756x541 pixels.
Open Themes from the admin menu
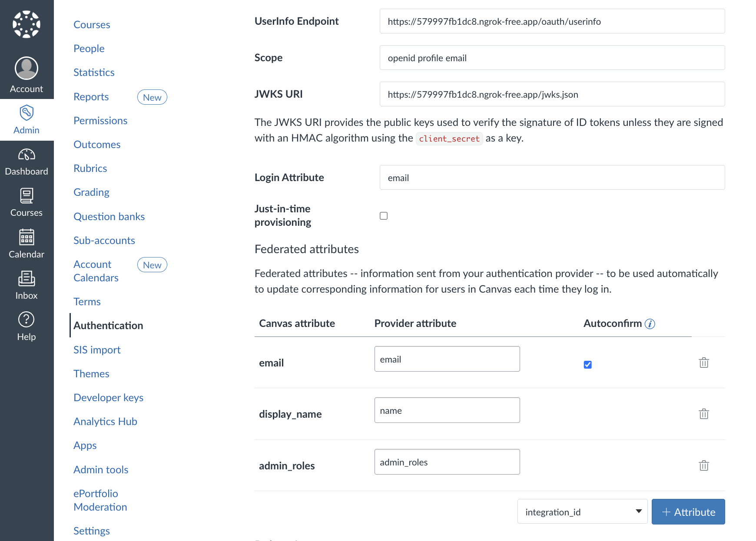(91, 373)
